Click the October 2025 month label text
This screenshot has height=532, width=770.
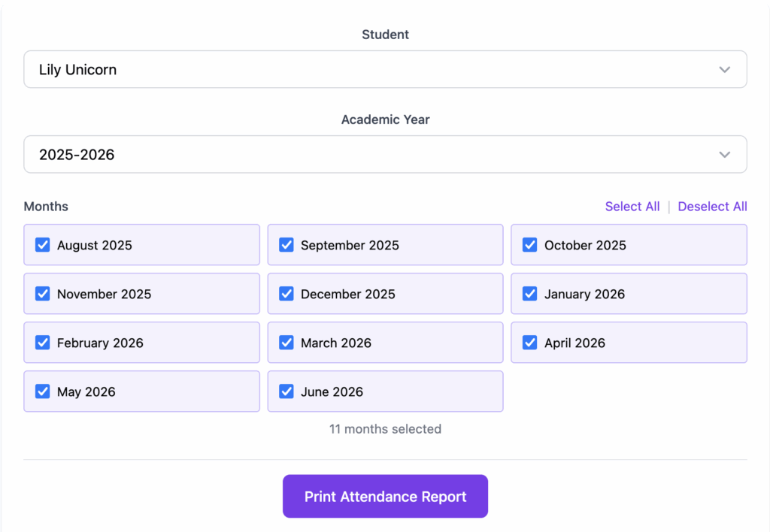(585, 245)
